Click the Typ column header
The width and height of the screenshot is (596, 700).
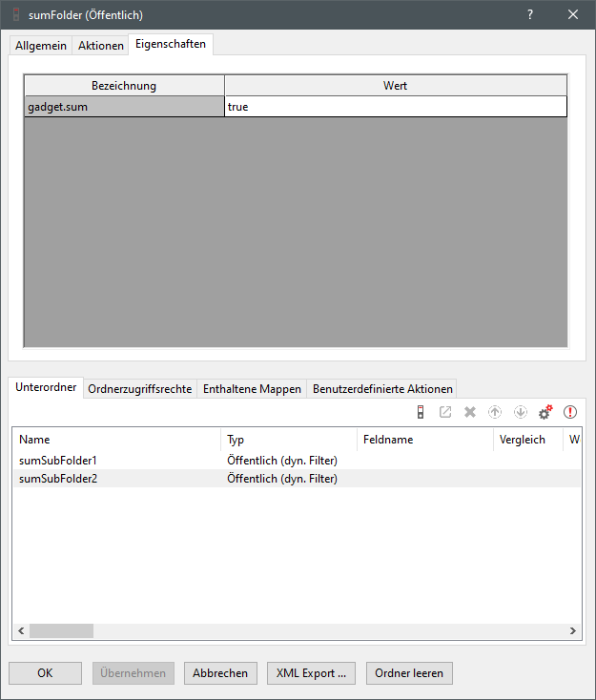pos(289,440)
